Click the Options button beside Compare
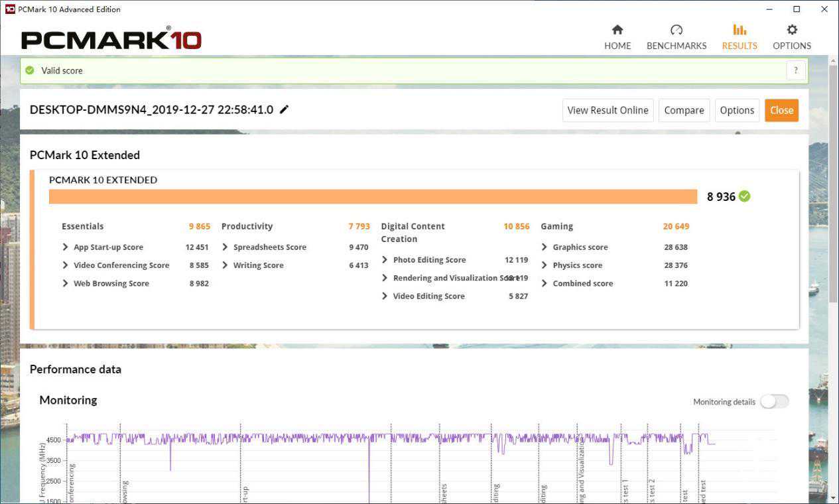The image size is (839, 504). tap(737, 110)
